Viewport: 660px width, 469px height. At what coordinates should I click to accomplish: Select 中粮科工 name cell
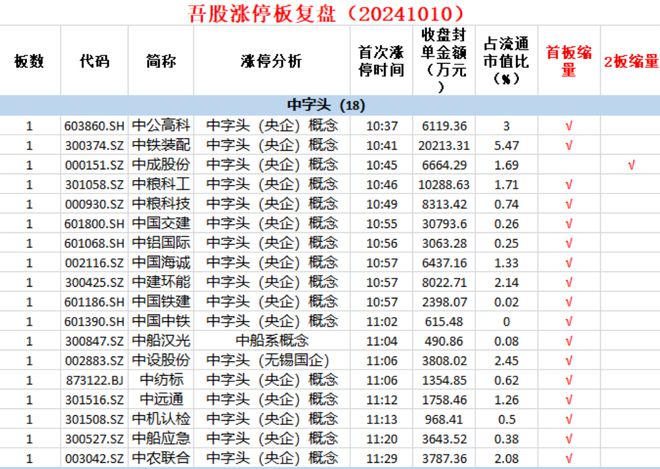161,184
